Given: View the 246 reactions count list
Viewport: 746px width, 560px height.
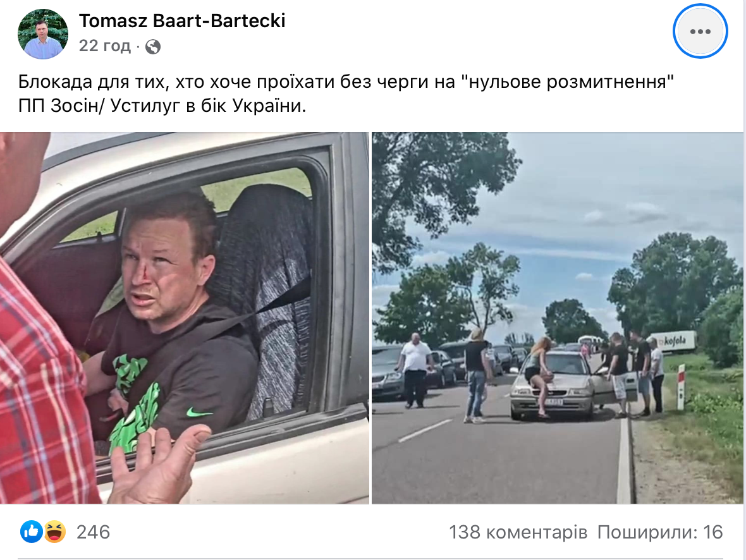Looking at the screenshot, I should pos(94,532).
